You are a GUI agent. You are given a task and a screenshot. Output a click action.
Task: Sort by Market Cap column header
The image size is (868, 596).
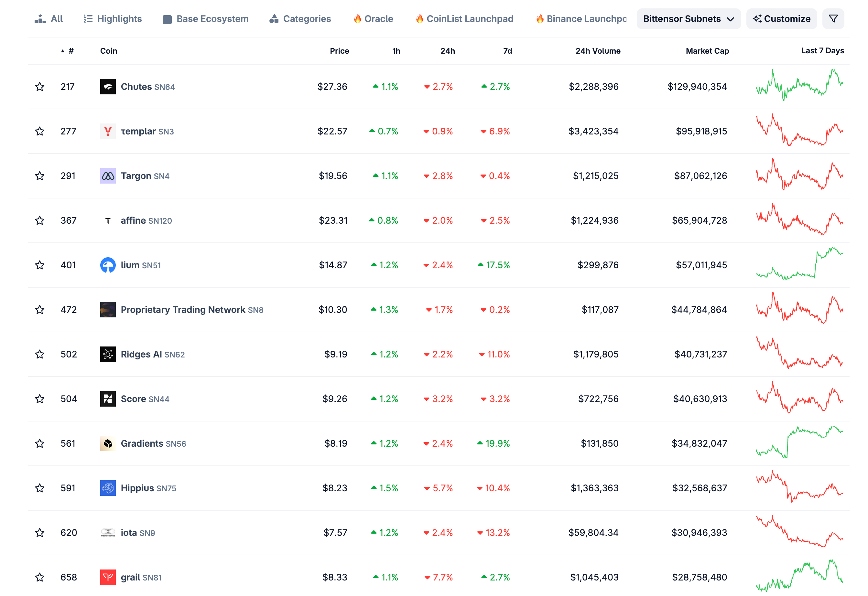pos(707,51)
